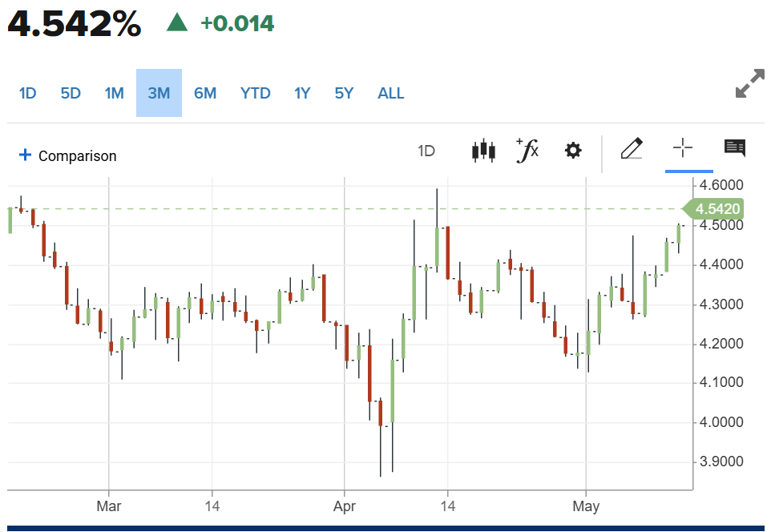
Task: Add a Comparison symbol
Action: click(x=68, y=156)
